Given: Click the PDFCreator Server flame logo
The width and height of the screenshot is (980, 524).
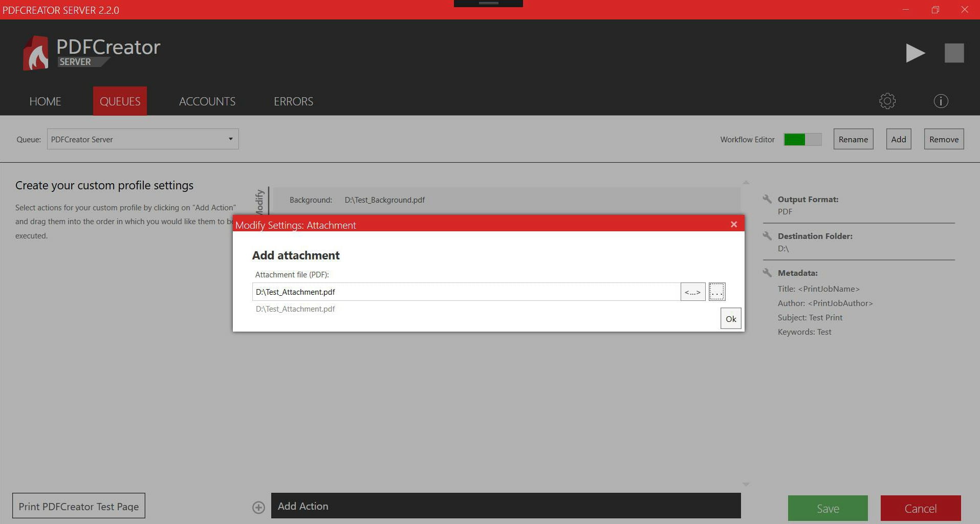Looking at the screenshot, I should click(x=36, y=53).
